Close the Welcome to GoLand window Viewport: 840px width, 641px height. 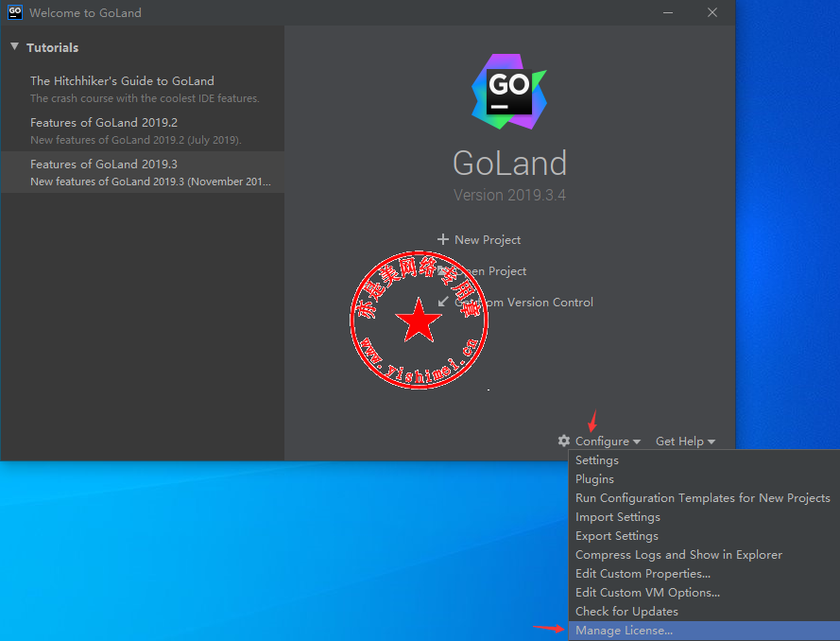(711, 12)
